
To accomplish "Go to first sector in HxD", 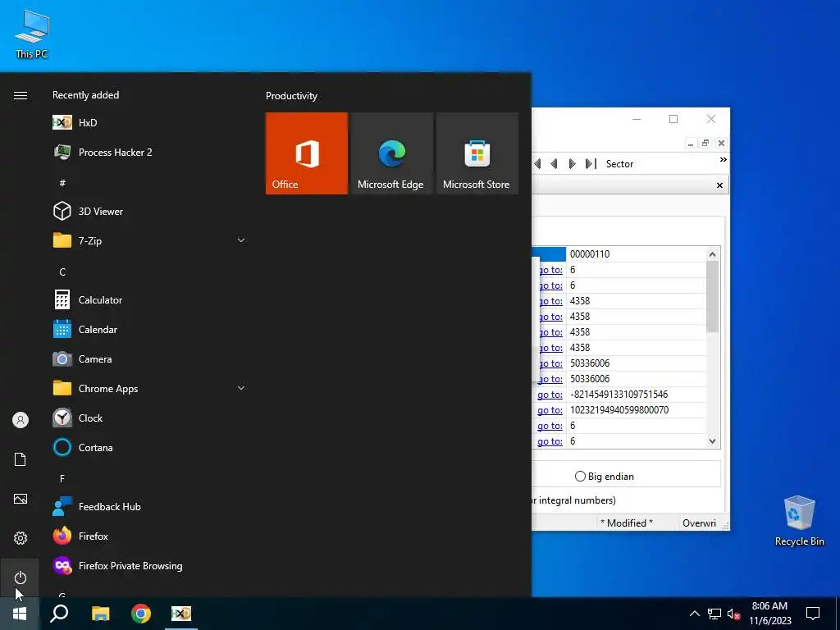I will pos(537,164).
